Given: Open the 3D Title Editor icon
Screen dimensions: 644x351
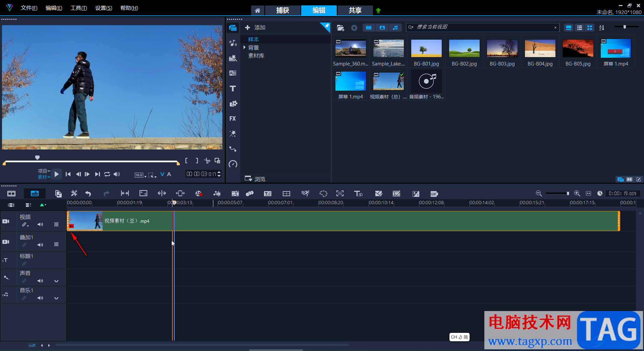Looking at the screenshot, I should click(358, 194).
